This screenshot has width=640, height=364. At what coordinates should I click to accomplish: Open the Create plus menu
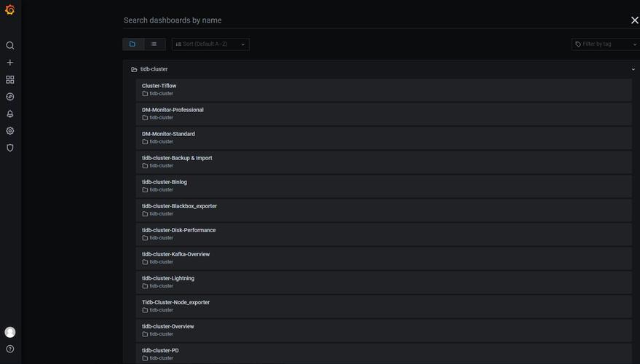point(10,63)
